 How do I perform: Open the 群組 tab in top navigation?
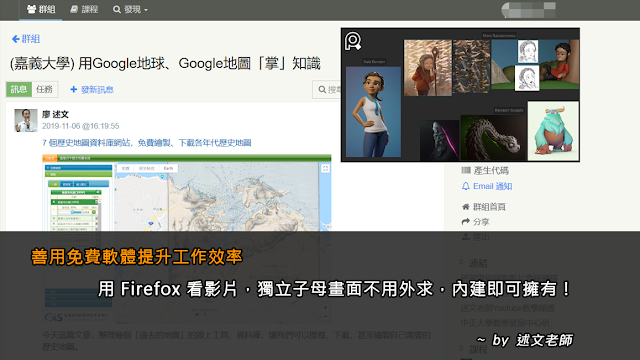pos(41,9)
